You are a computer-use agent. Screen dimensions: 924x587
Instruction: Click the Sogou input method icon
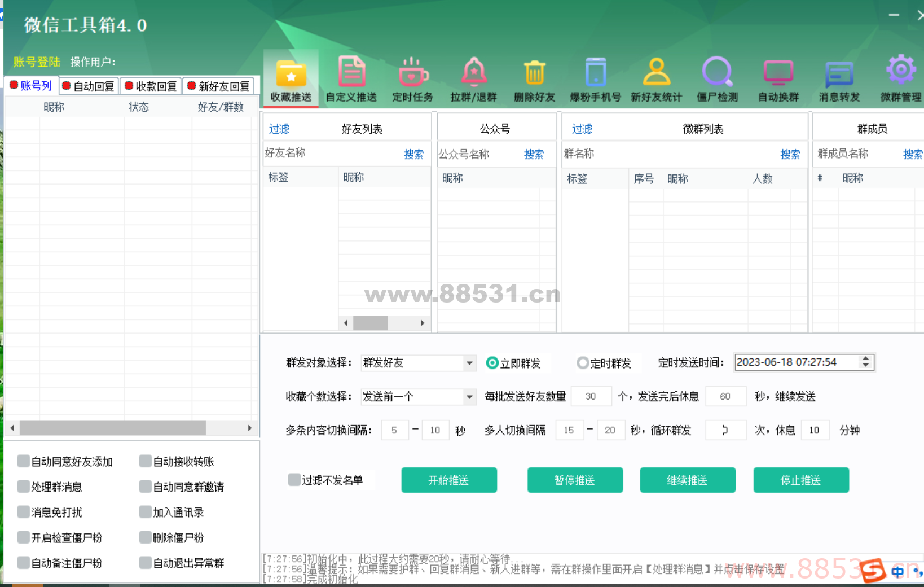coord(873,570)
